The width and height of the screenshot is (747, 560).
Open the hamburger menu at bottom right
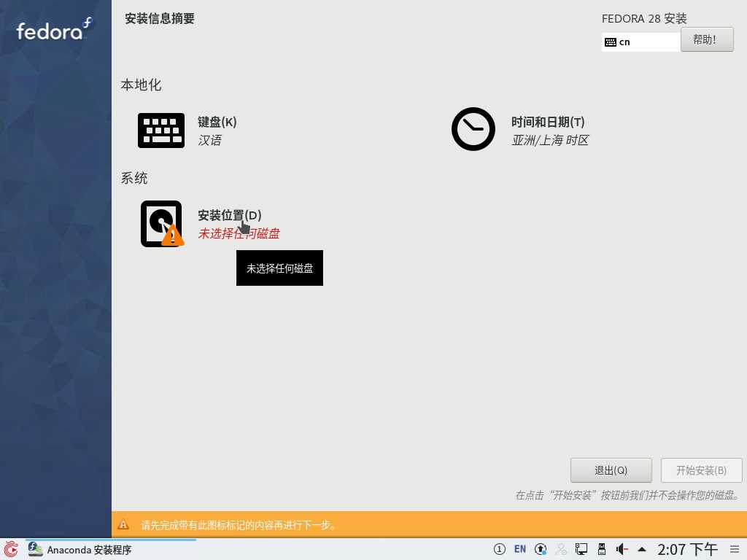point(735,549)
